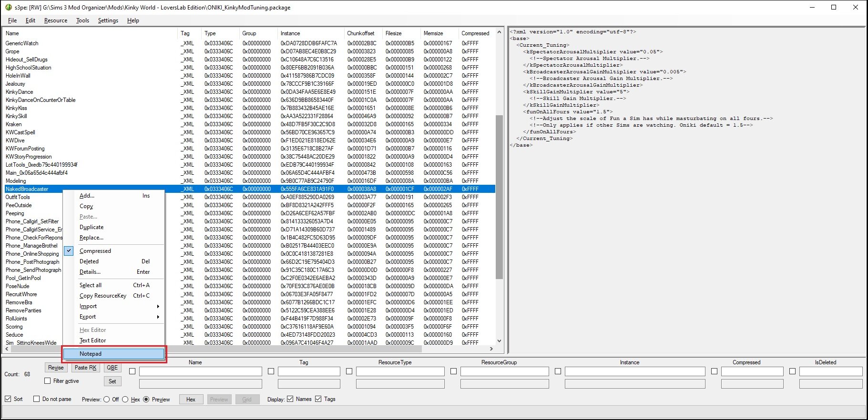The image size is (868, 420).
Task: Select the Jealousy resource row
Action: click(249, 84)
